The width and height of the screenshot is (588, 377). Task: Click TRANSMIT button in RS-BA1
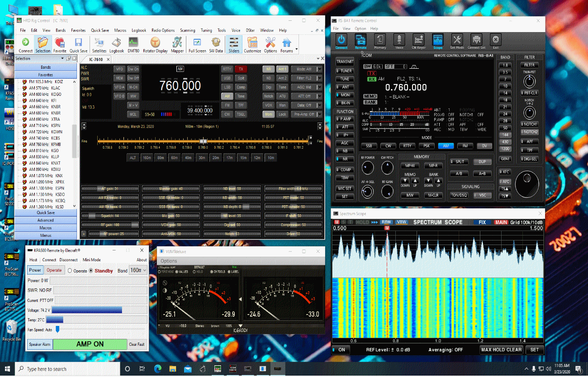[x=345, y=62]
